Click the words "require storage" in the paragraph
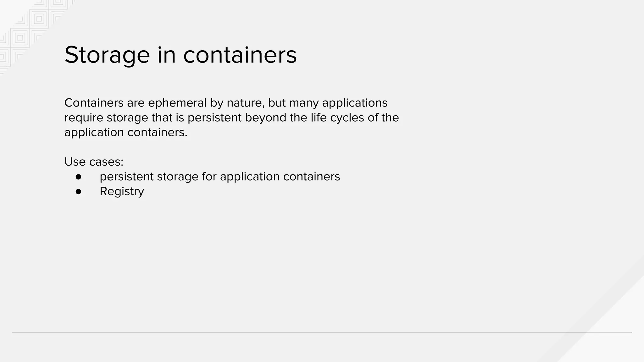The width and height of the screenshot is (644, 362). point(106,118)
